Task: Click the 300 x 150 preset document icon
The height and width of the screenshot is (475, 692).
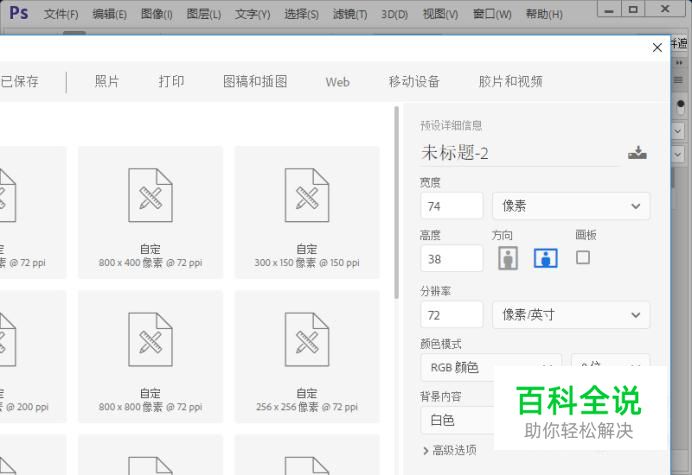Action: pyautogui.click(x=307, y=195)
